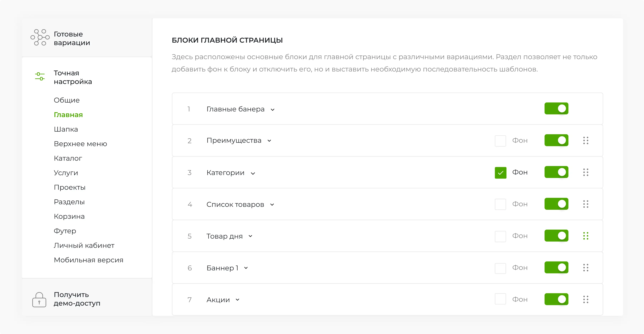The height and width of the screenshot is (334, 644).
Task: Click the drag handle on Преимущества row
Action: point(586,140)
